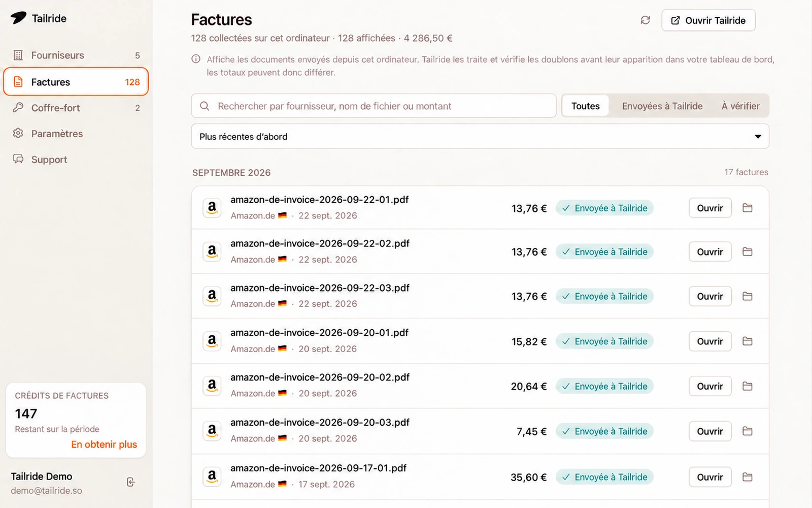Click the 7,45 € amount
Screen dimensions: 812x508
pyautogui.click(x=531, y=431)
